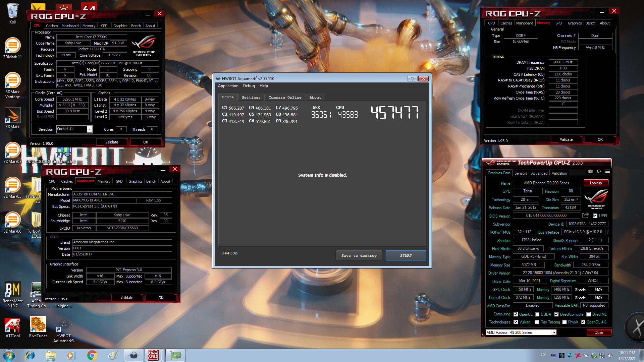Open the SPD tab in memory CPU-Z window
This screenshot has width=644, height=362.
coord(558,23)
